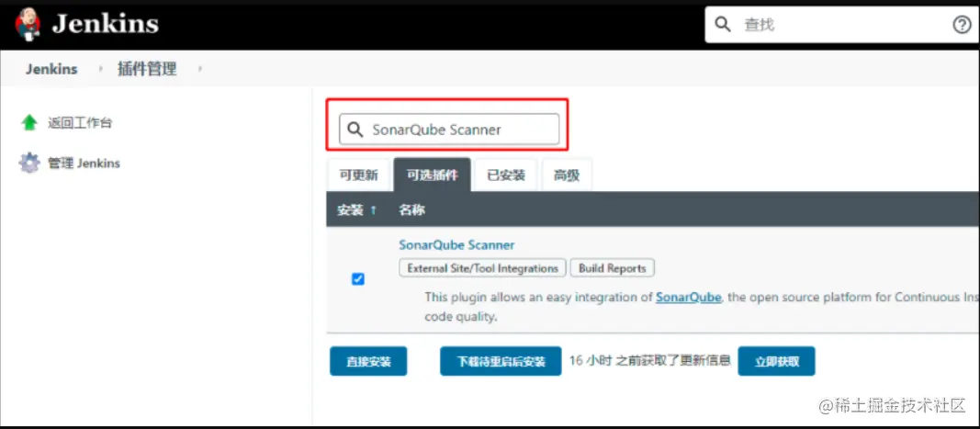Click the plugin filter search icon
The image size is (980, 429).
coord(355,130)
